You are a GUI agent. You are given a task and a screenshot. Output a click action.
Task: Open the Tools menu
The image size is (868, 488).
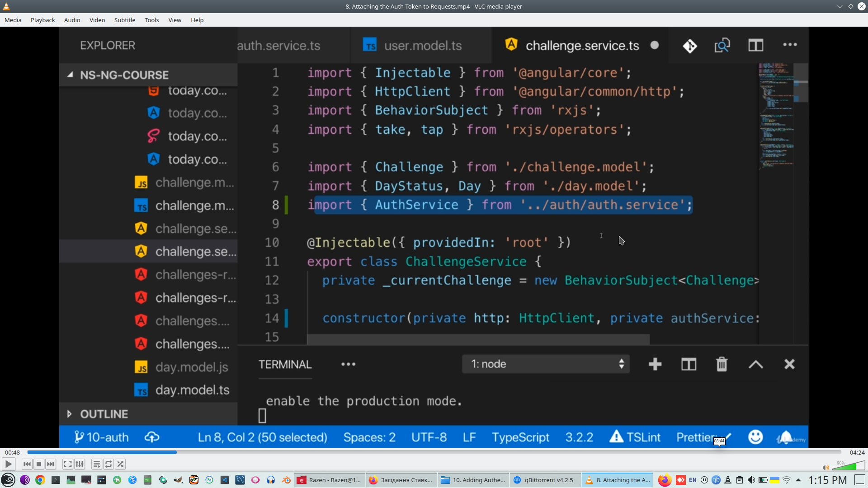(151, 20)
